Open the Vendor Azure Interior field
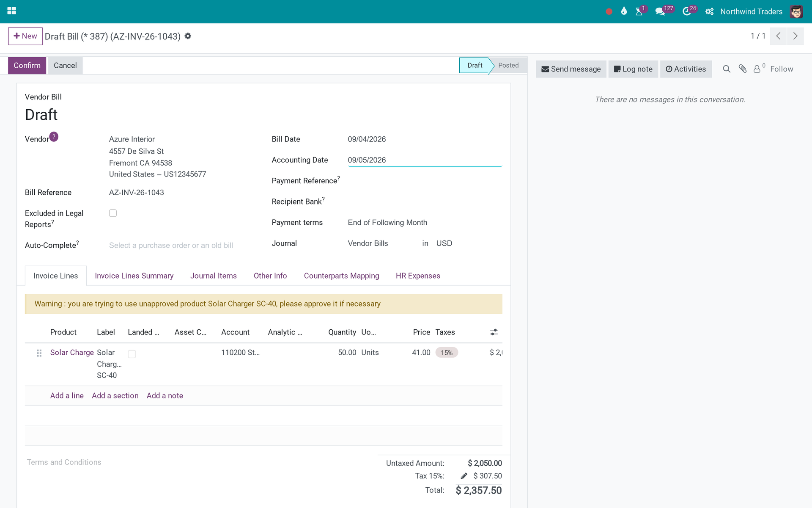 [x=182, y=139]
